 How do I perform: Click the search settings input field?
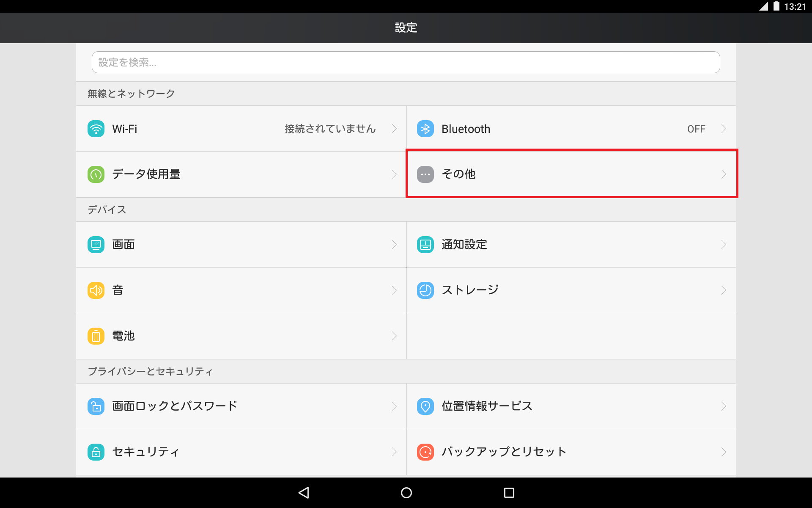tap(405, 62)
